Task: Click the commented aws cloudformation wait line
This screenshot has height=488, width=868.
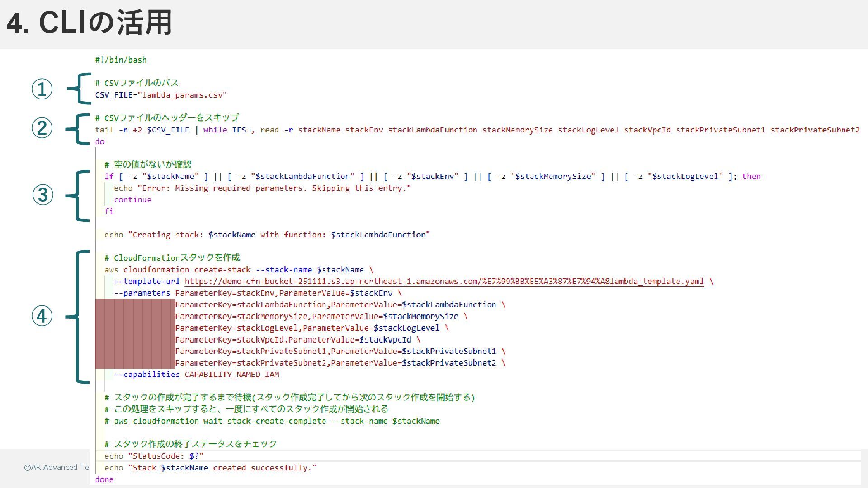Action: 272,421
